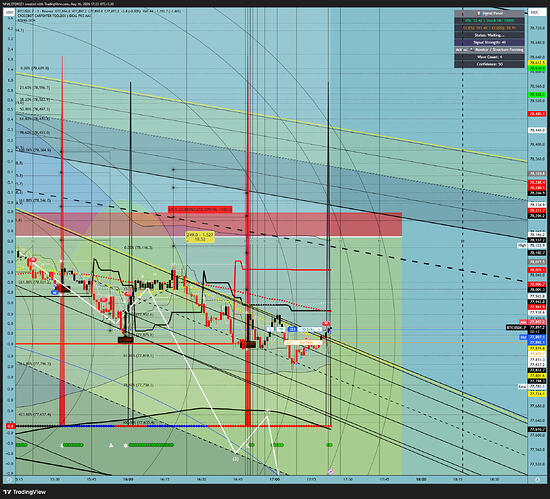Click the circular icon at the left end of the time axis

tap(9, 479)
